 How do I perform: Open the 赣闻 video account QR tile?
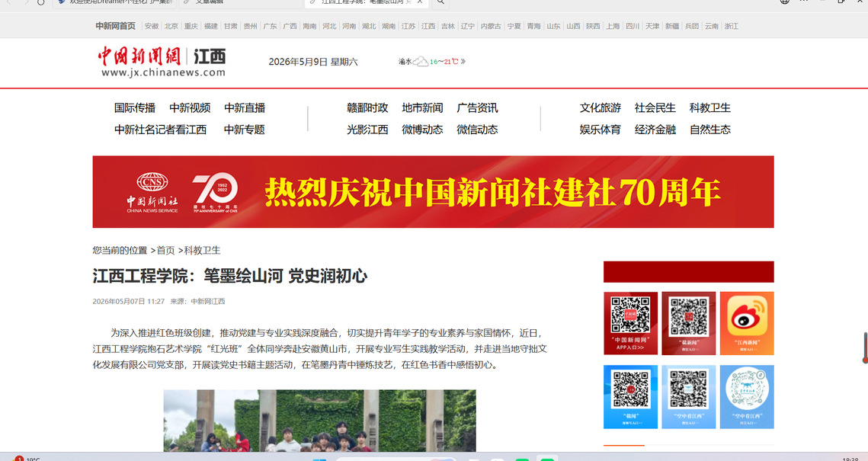(630, 397)
